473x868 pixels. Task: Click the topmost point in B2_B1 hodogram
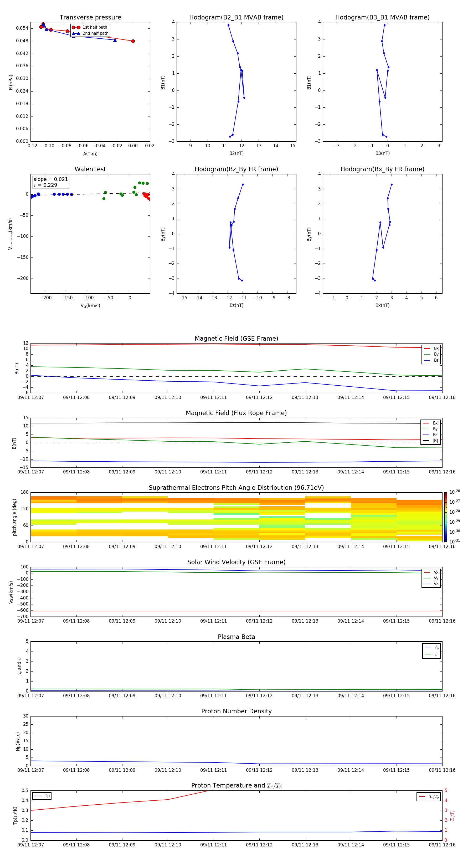(x=228, y=25)
